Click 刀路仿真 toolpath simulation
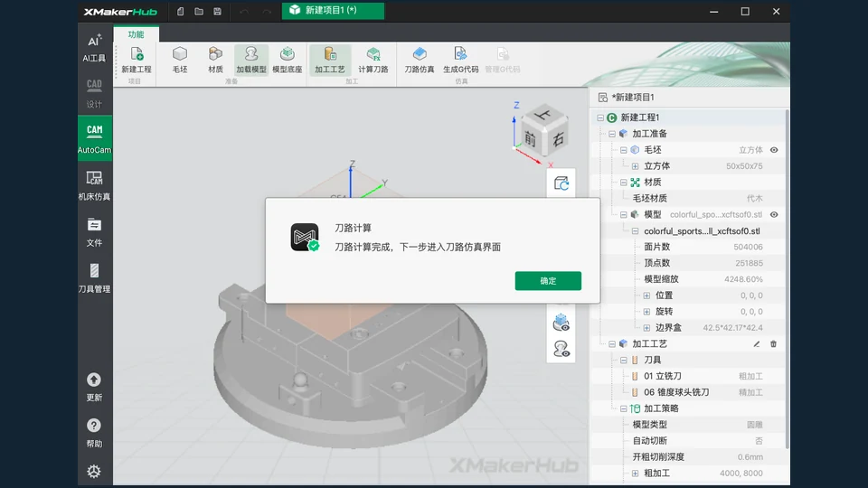 (x=419, y=61)
